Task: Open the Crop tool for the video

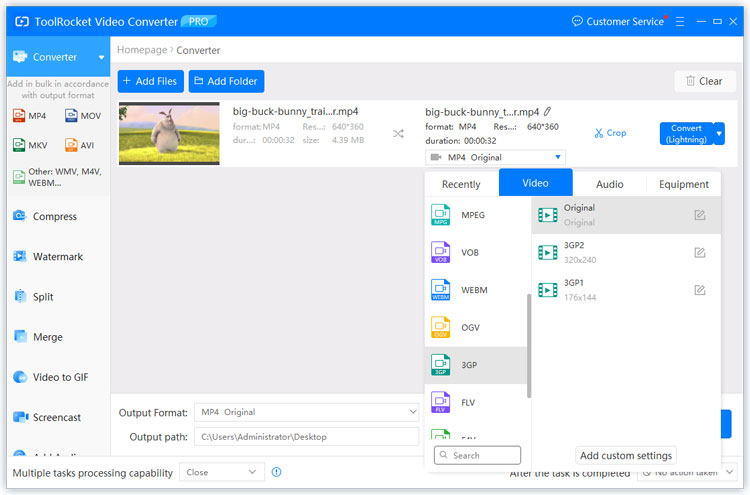Action: tap(610, 133)
